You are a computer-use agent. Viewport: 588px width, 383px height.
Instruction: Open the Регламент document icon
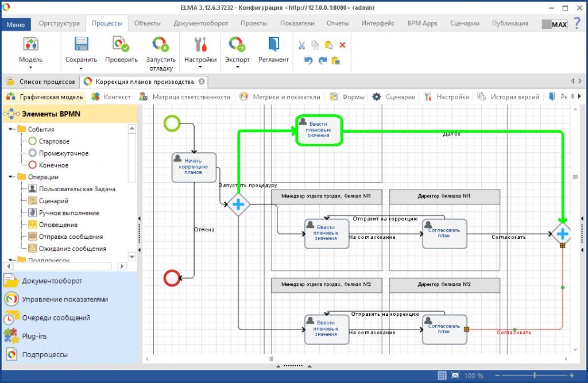273,44
